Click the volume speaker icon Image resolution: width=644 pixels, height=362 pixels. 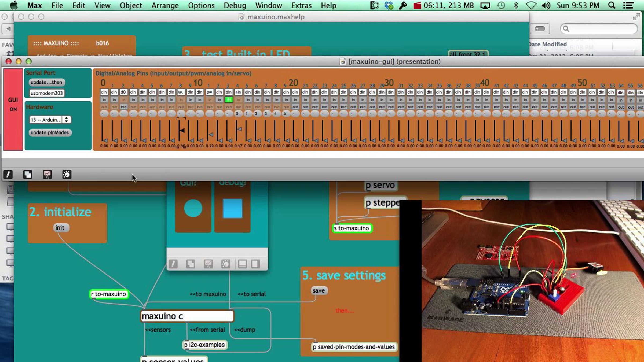coord(546,5)
